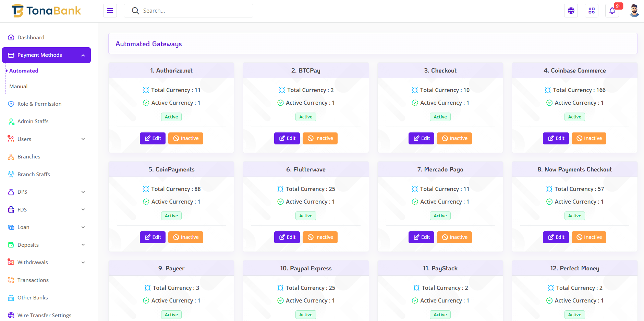Open the language globe icon
Screen dimensions: 644x321
click(x=571, y=11)
